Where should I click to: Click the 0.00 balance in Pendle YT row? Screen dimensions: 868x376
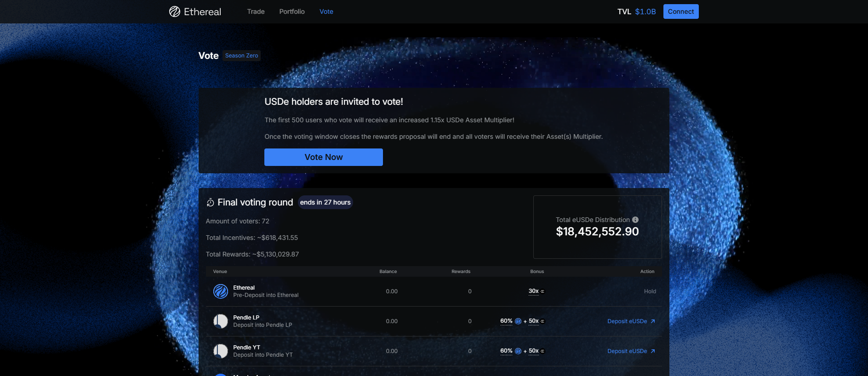coord(392,351)
